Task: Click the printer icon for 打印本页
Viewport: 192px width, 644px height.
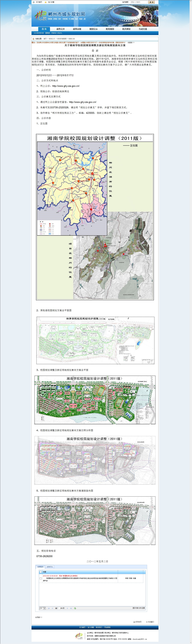Action: point(134,622)
